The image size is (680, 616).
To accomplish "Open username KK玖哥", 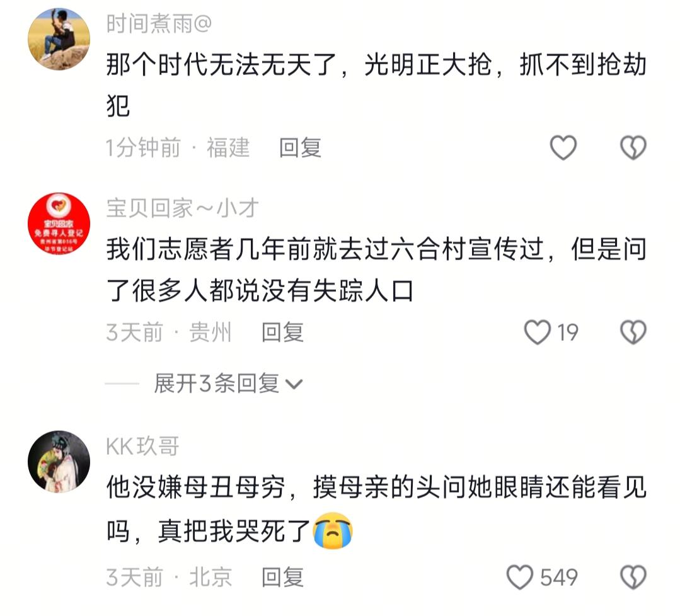I will [142, 446].
